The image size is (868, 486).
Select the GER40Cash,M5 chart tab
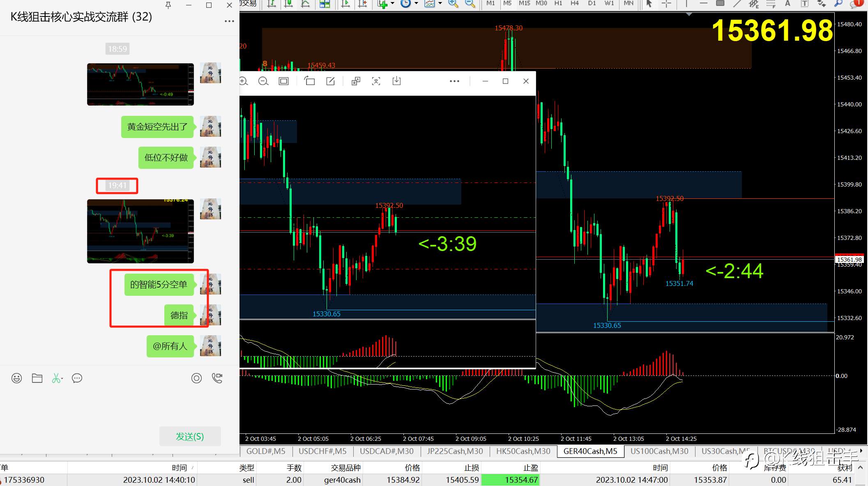click(x=590, y=451)
